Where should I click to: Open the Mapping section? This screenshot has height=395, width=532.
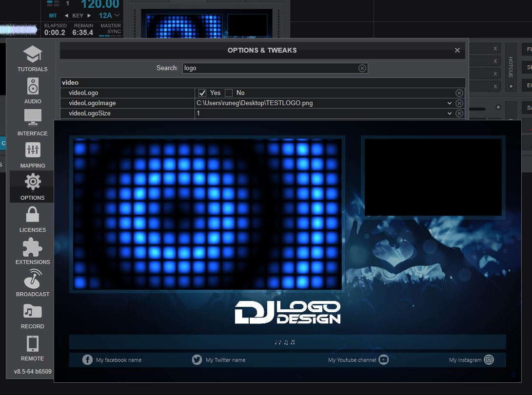click(x=33, y=155)
